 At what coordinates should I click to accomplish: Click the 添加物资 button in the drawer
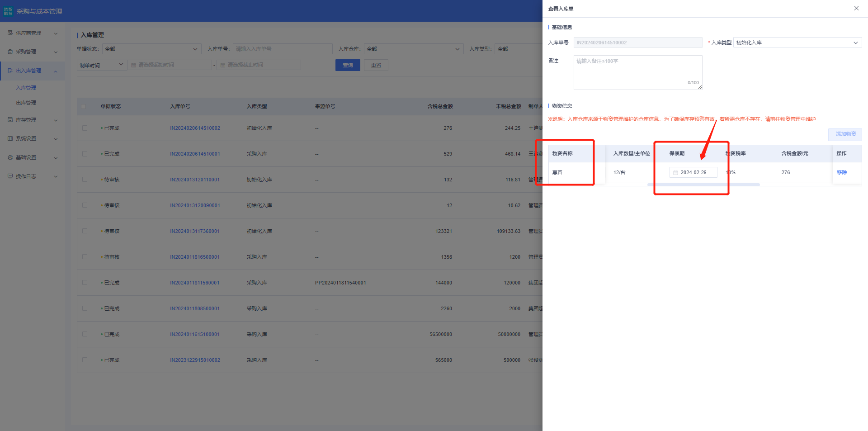click(x=845, y=134)
